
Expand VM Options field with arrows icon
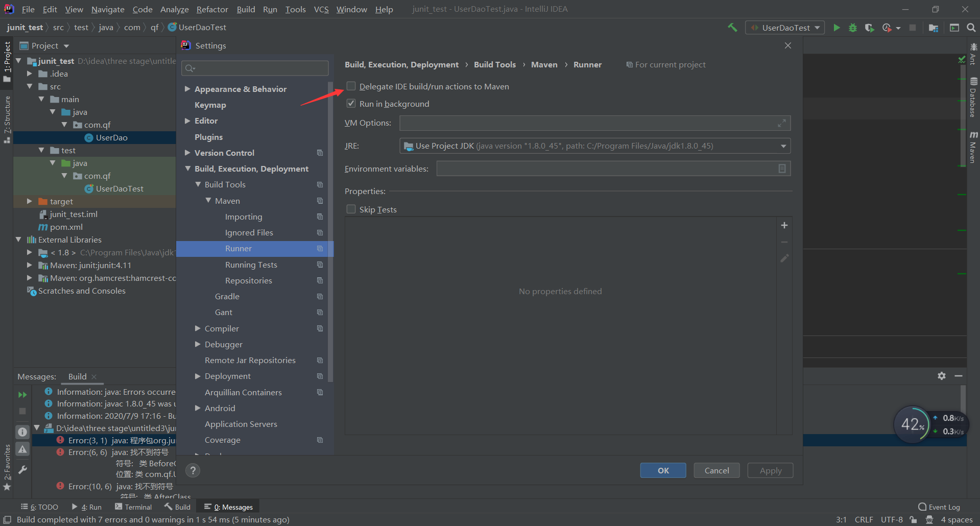point(782,123)
